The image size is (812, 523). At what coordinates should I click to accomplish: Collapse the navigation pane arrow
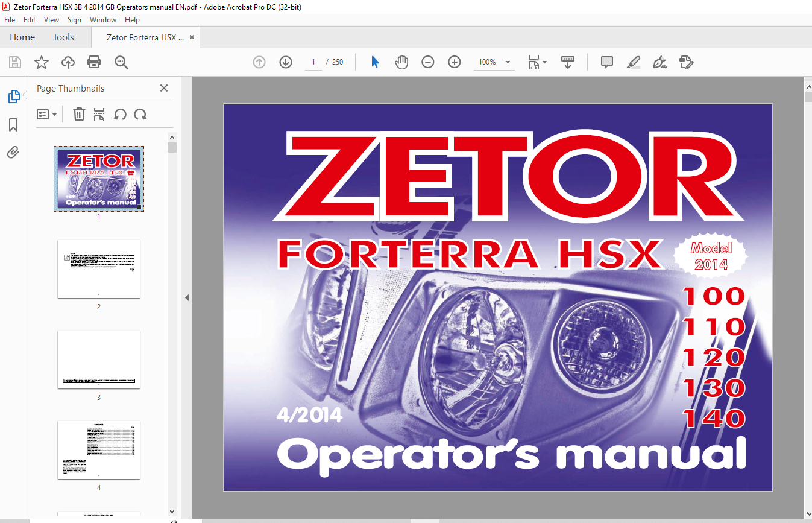click(187, 297)
